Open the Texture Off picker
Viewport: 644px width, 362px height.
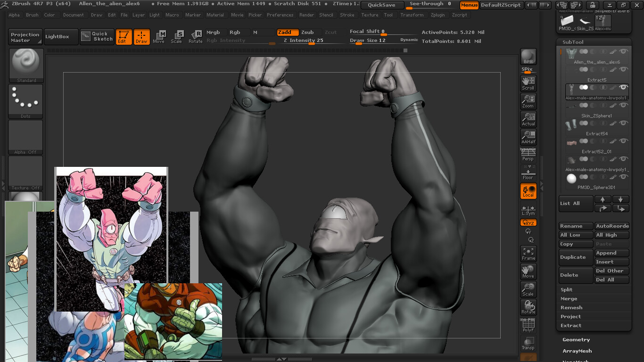pos(26,173)
